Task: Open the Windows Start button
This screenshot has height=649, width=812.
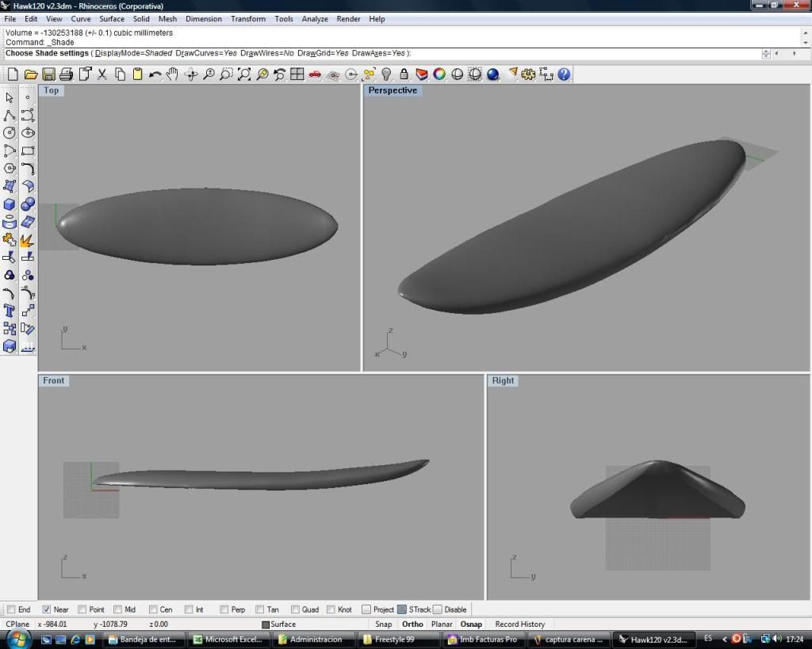Action: (x=17, y=639)
